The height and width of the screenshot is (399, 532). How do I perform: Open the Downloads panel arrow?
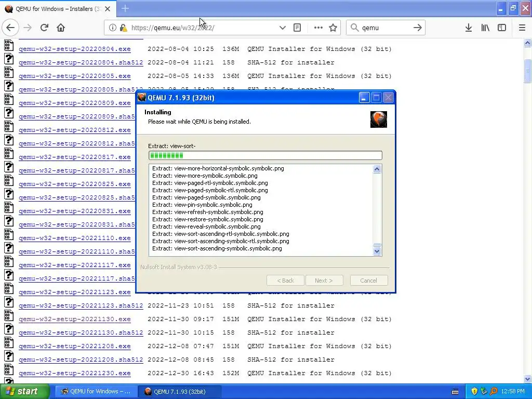[x=469, y=28]
